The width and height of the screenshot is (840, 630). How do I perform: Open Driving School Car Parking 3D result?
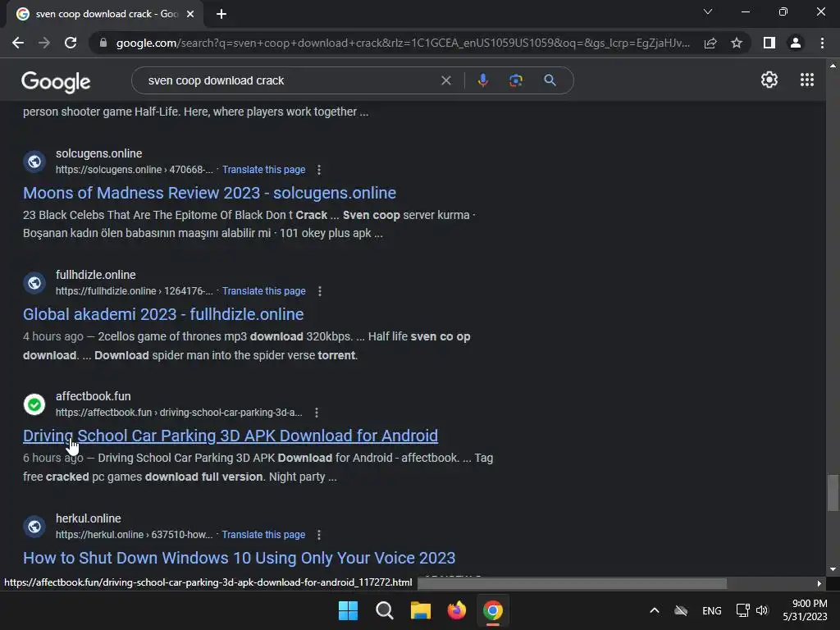(x=231, y=436)
